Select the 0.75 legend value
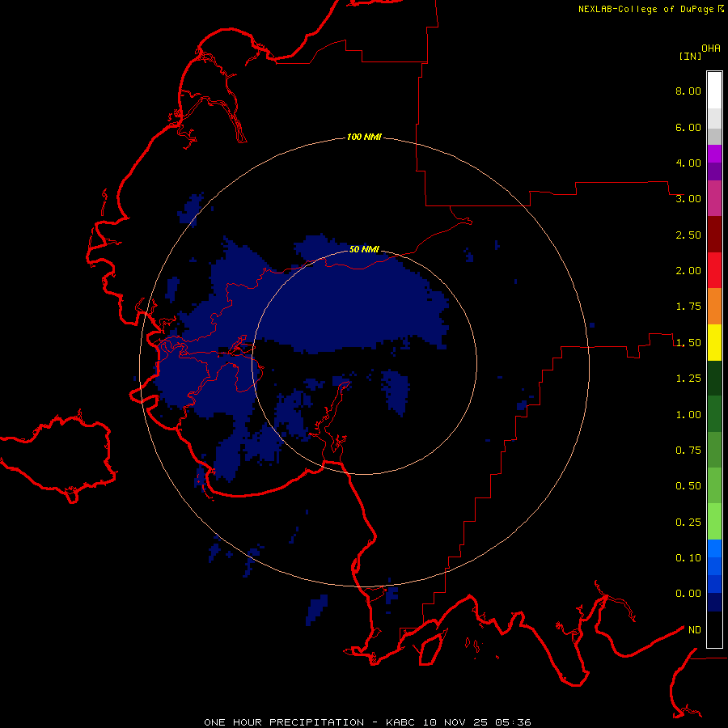 click(688, 451)
